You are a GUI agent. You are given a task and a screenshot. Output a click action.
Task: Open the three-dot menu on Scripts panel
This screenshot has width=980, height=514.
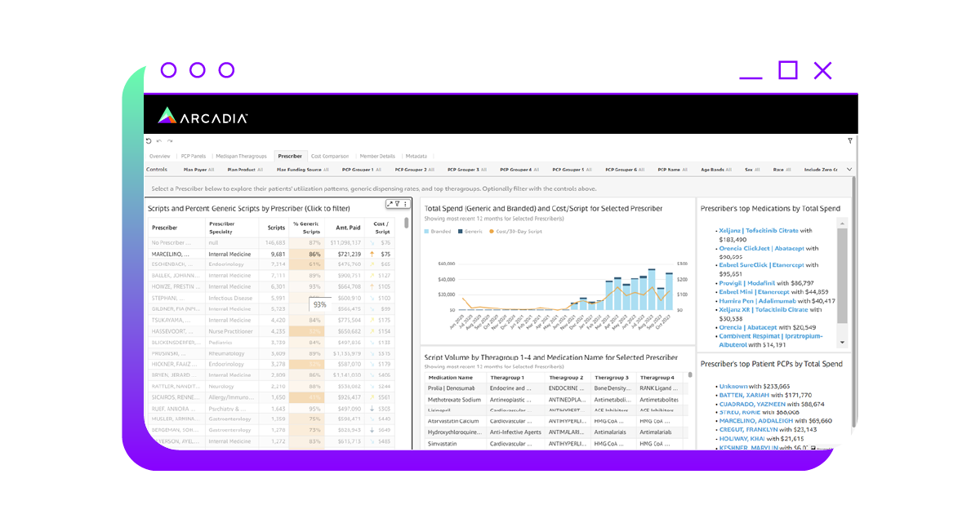(406, 203)
